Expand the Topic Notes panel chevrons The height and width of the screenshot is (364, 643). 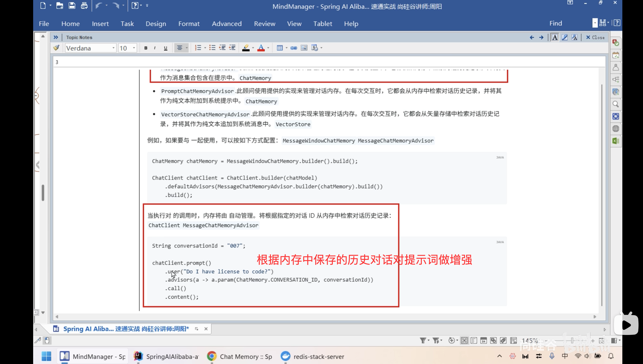point(56,37)
